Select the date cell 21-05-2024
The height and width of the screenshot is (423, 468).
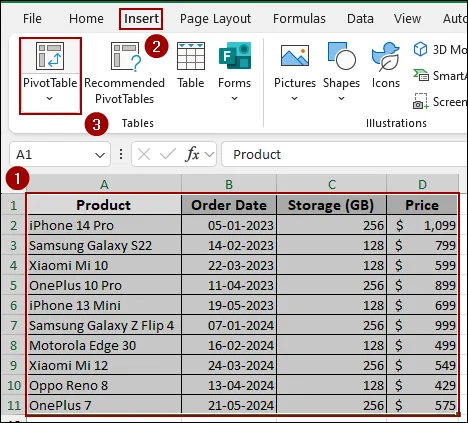tap(229, 405)
